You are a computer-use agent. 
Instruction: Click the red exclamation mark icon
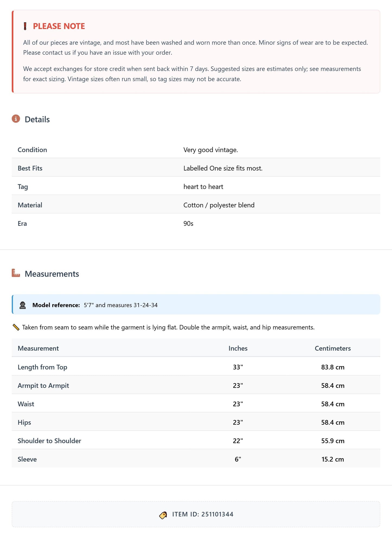25,26
